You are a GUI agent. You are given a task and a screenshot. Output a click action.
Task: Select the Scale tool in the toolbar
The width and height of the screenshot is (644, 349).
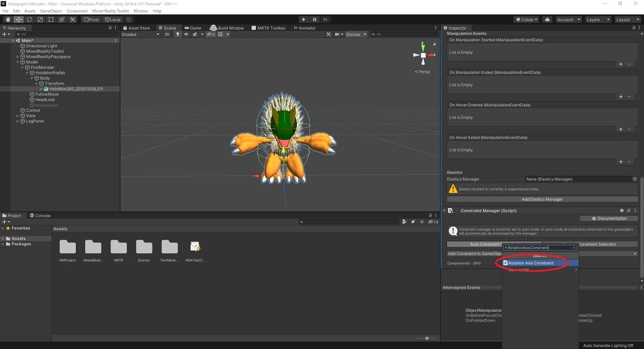point(40,19)
